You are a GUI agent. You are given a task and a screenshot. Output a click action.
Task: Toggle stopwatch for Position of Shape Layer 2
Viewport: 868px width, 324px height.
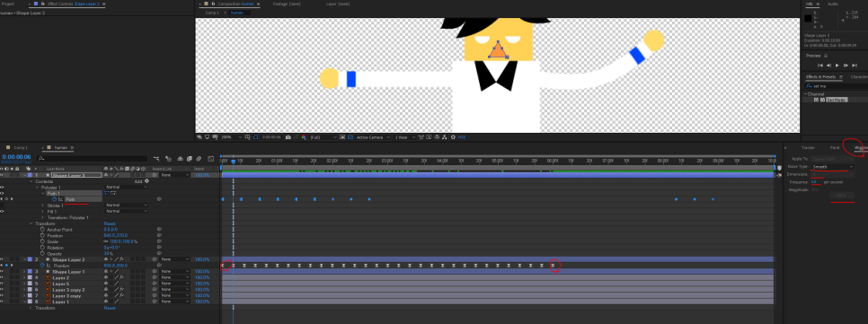tap(42, 266)
